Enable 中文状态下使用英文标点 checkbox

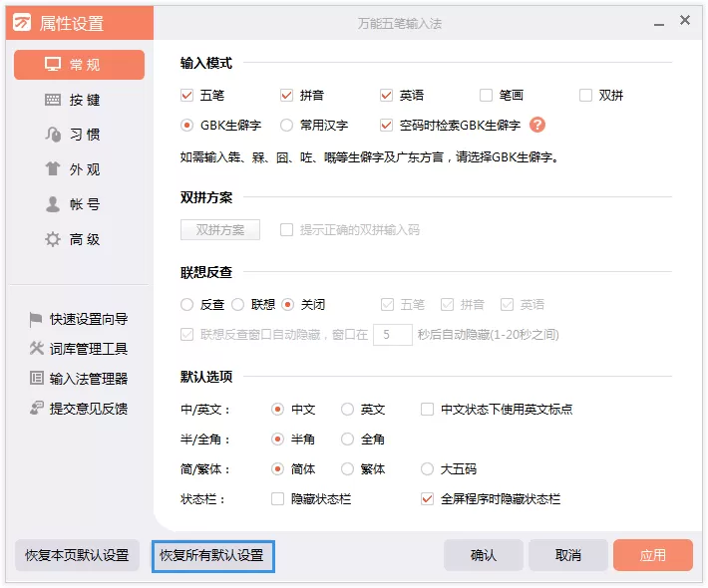coord(427,410)
